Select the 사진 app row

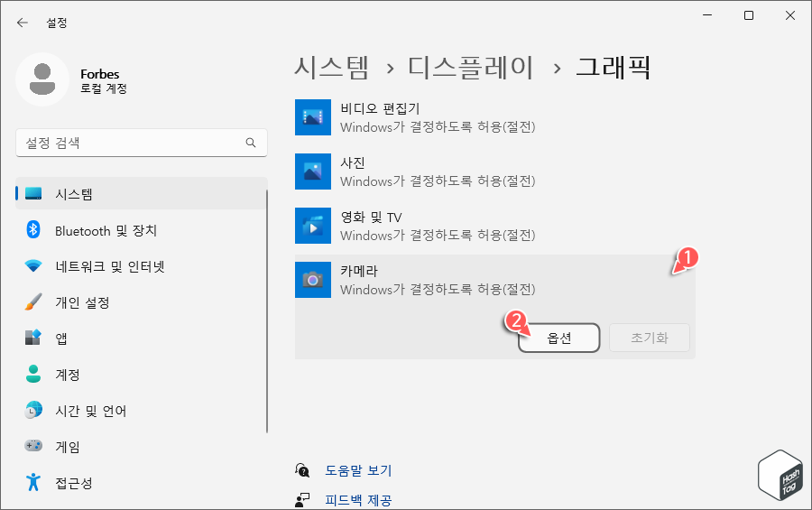pyautogui.click(x=495, y=172)
